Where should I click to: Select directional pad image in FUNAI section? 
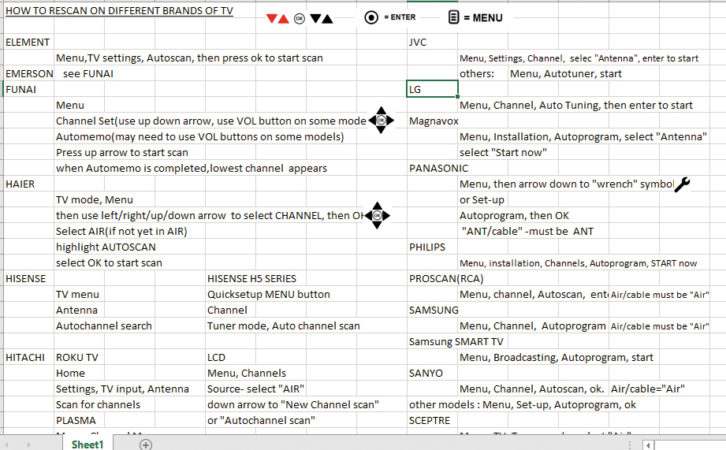pyautogui.click(x=381, y=120)
